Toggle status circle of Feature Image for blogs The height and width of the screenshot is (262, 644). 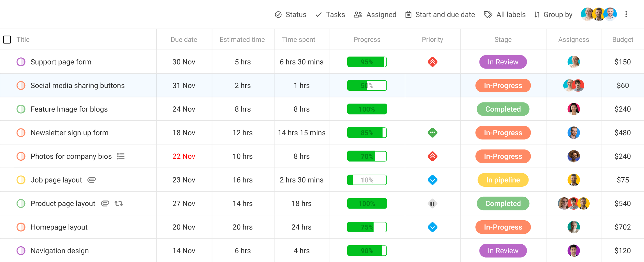[21, 109]
